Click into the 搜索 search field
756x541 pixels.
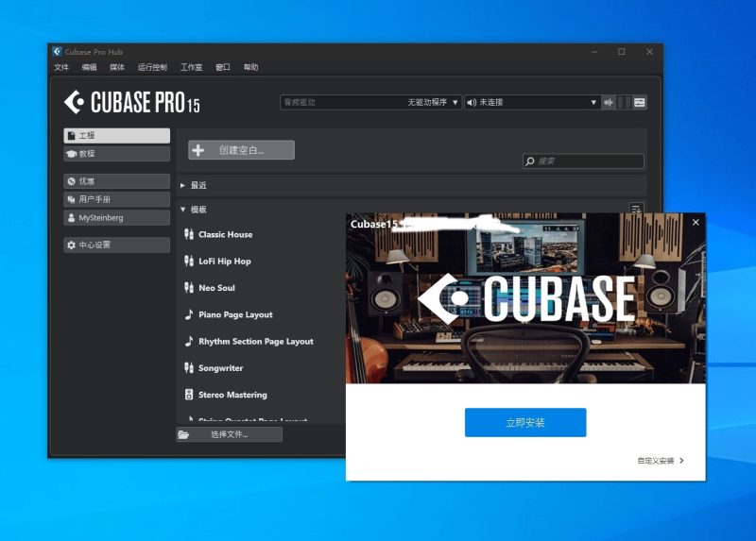(583, 161)
